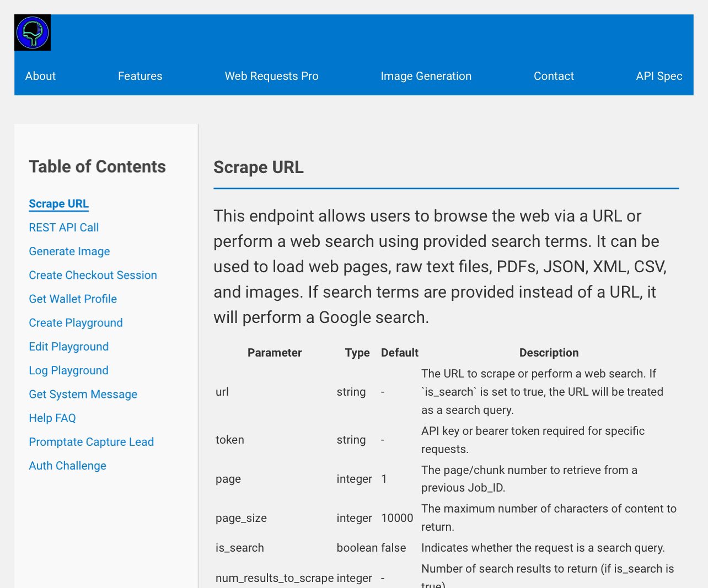Image resolution: width=708 pixels, height=588 pixels.
Task: Open Promptate Capture Lead link
Action: (92, 442)
